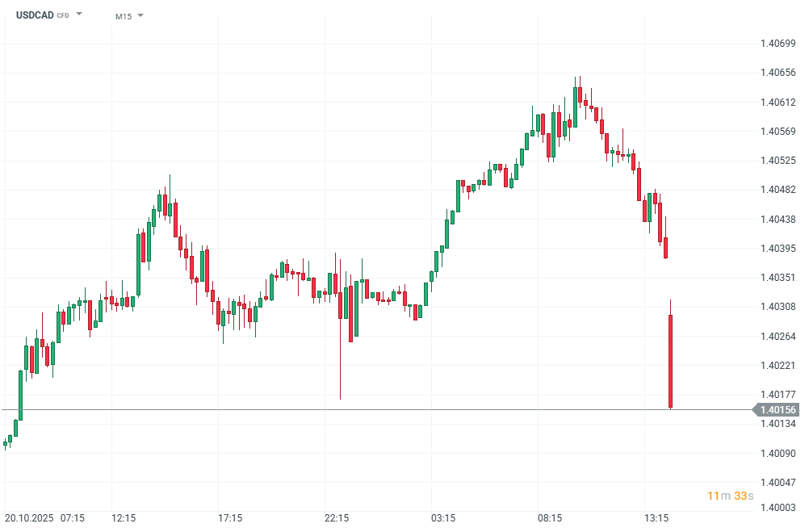Expand the M15 timeframe dropdown arrow
Screen dimensions: 809x532
coord(140,15)
